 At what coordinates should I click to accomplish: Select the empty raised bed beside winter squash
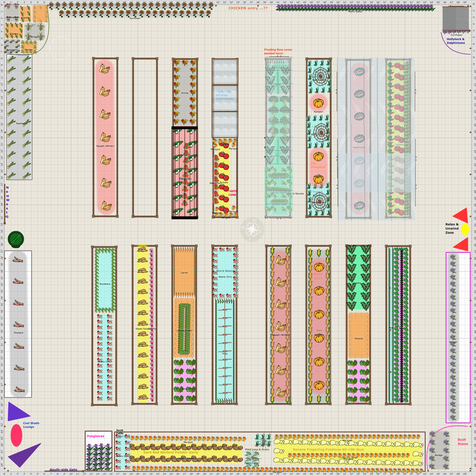pyautogui.click(x=145, y=138)
